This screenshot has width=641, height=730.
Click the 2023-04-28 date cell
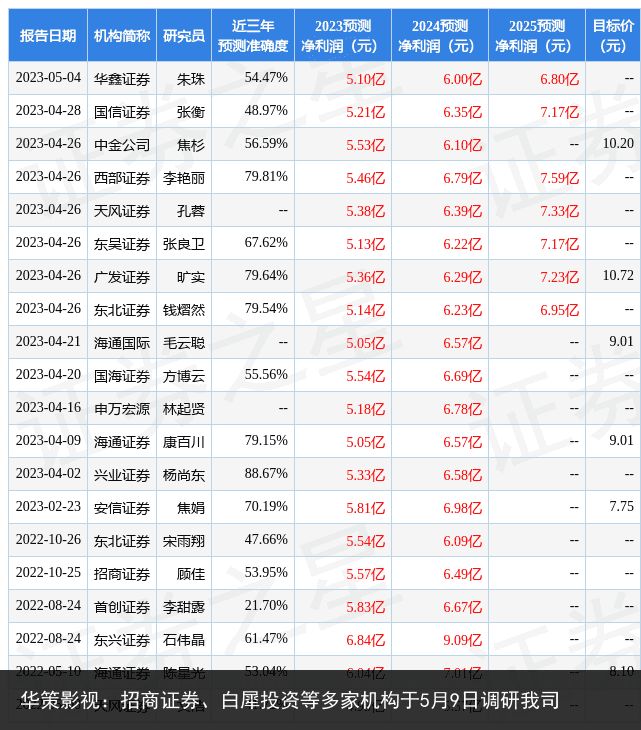point(48,111)
